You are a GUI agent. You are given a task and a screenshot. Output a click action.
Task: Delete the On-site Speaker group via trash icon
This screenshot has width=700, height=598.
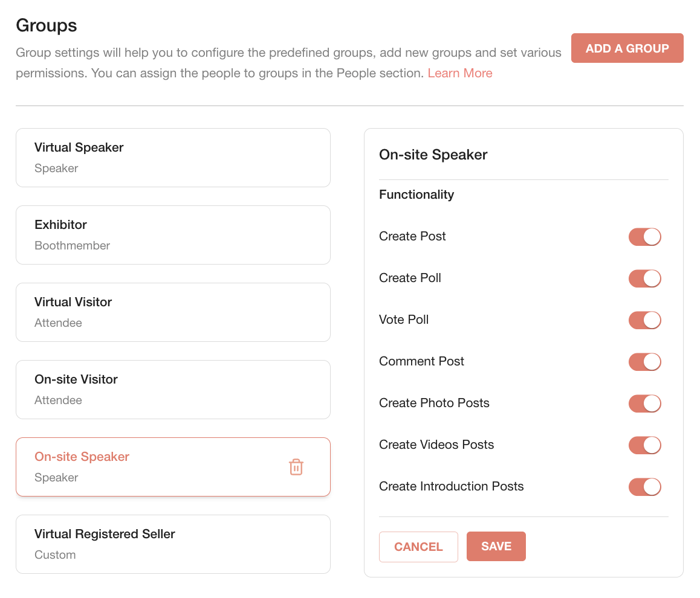(296, 467)
